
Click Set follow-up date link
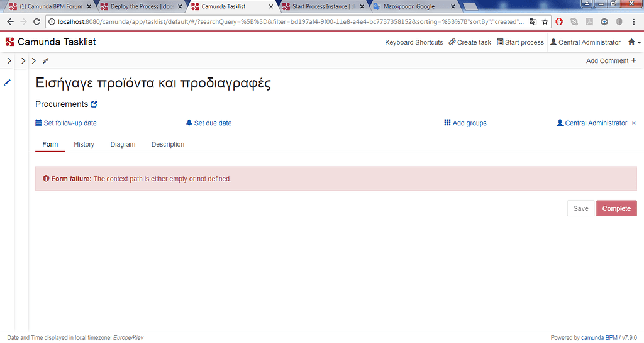(x=66, y=123)
